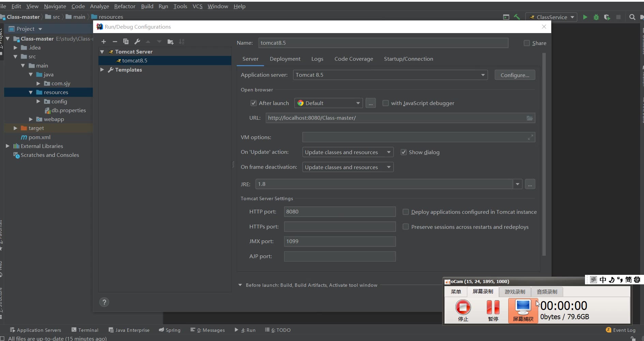This screenshot has width=644, height=341.
Task: Click IME settings gear icon
Action: click(x=637, y=280)
